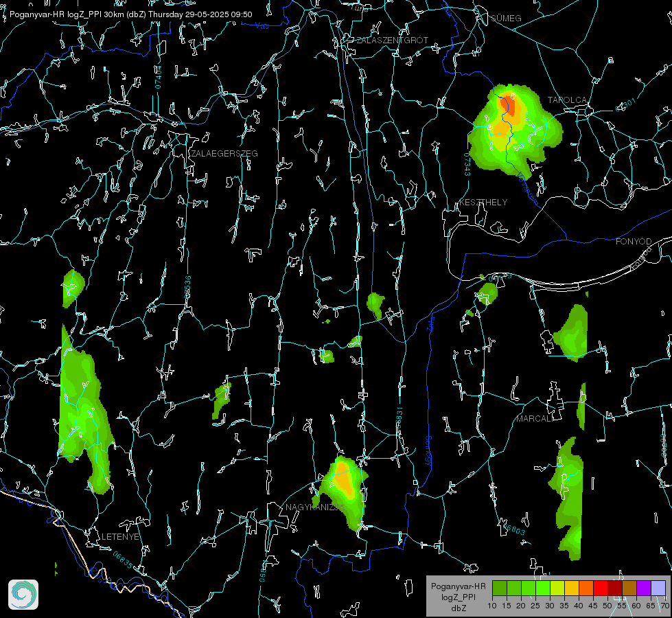Click the yellow echo core north of NAGYKANIZSA

[344, 479]
